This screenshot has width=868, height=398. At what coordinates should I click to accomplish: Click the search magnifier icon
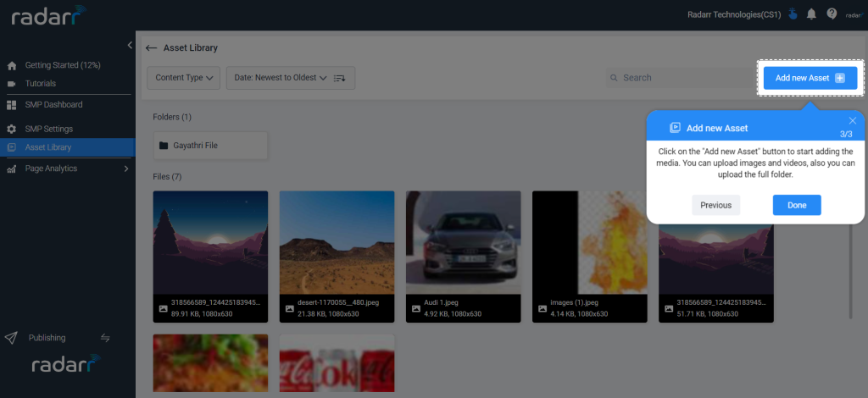pos(614,78)
